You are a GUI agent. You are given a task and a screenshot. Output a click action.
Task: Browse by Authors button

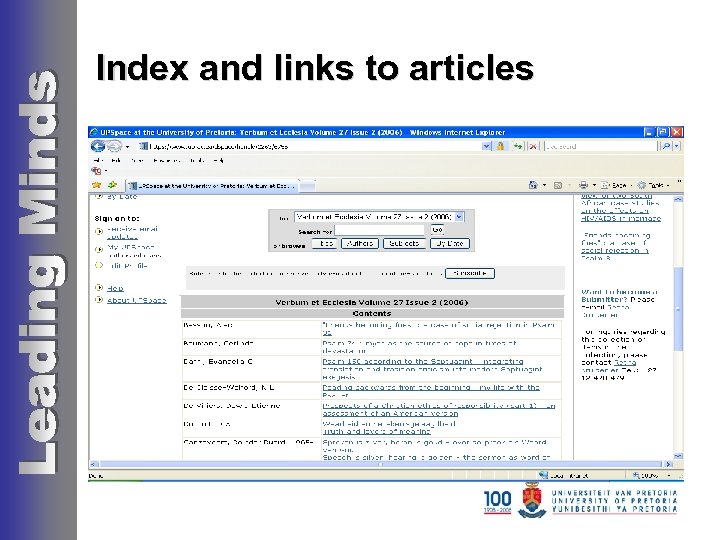click(360, 243)
